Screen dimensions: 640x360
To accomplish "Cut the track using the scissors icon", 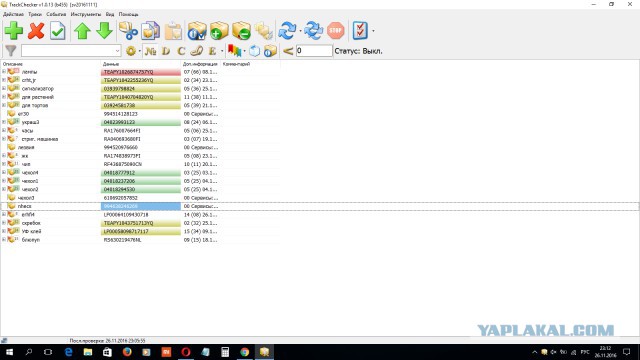I will point(128,31).
